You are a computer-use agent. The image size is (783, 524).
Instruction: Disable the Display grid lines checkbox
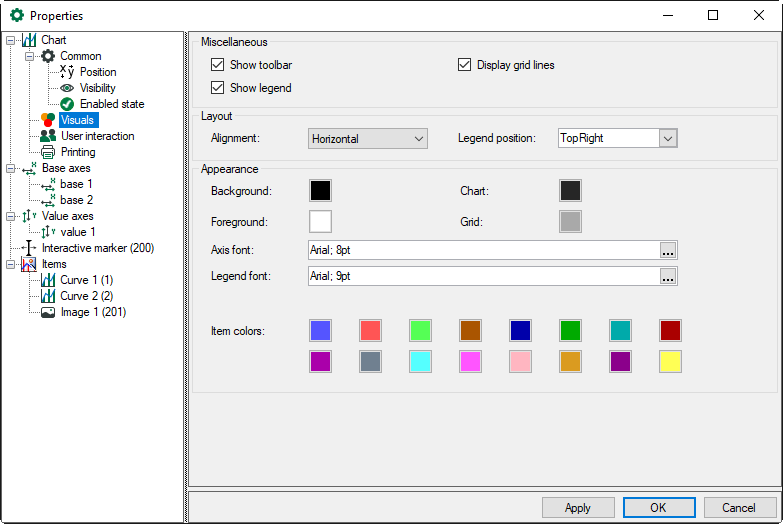[x=464, y=65]
